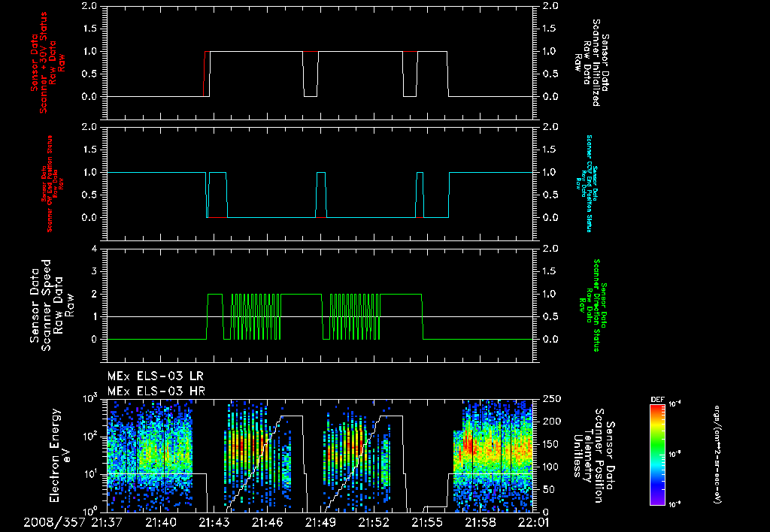
Task: Click the electron spectrogram data near 21:40
Action: (150, 455)
